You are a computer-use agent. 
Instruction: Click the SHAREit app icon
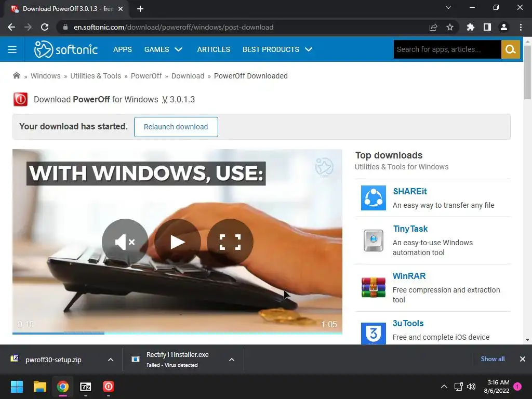click(x=373, y=198)
